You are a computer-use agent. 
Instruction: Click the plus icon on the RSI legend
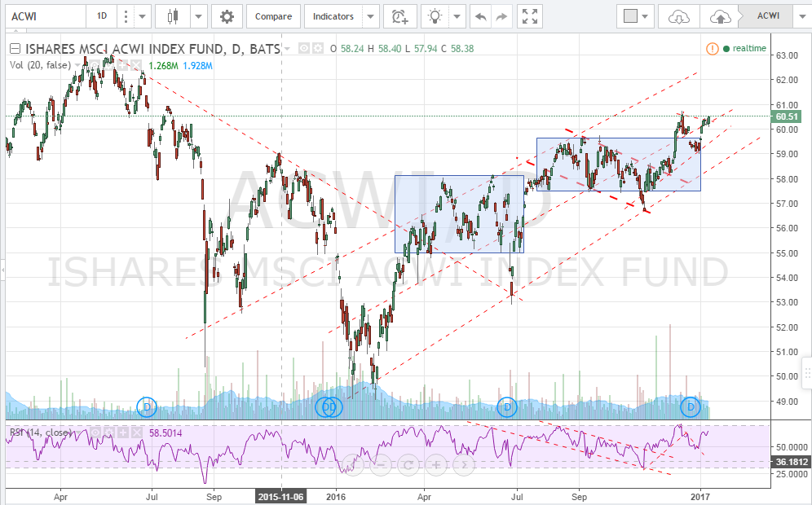click(x=123, y=433)
